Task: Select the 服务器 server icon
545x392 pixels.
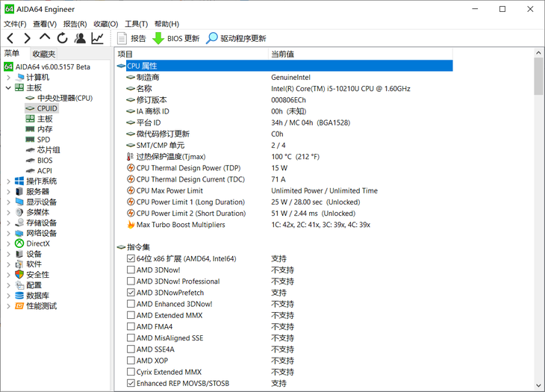Action: coord(19,191)
